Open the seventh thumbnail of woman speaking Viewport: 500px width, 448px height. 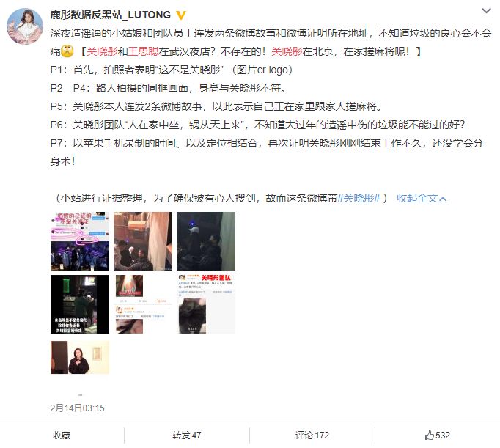tap(80, 357)
